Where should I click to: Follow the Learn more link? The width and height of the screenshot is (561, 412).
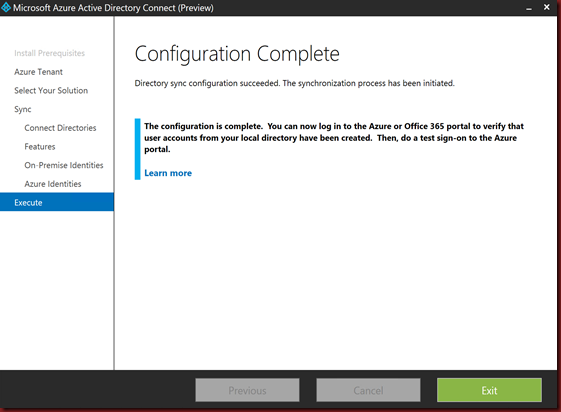point(168,173)
